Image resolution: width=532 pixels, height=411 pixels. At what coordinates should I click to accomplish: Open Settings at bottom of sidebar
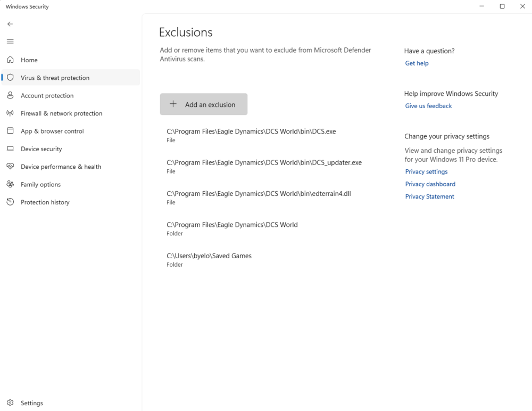click(31, 403)
